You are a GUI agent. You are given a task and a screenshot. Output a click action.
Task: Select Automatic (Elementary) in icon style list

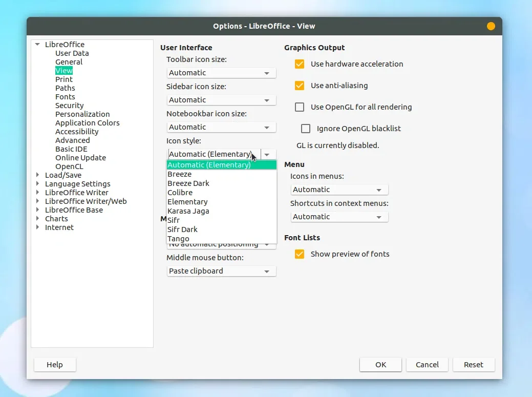pos(222,165)
